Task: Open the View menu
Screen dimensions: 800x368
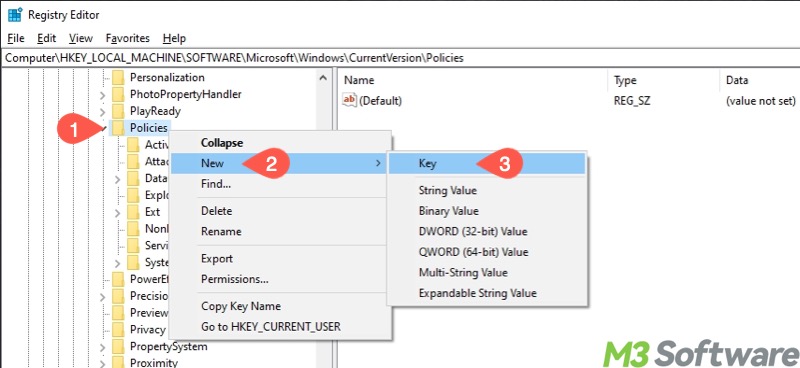Action: [81, 38]
